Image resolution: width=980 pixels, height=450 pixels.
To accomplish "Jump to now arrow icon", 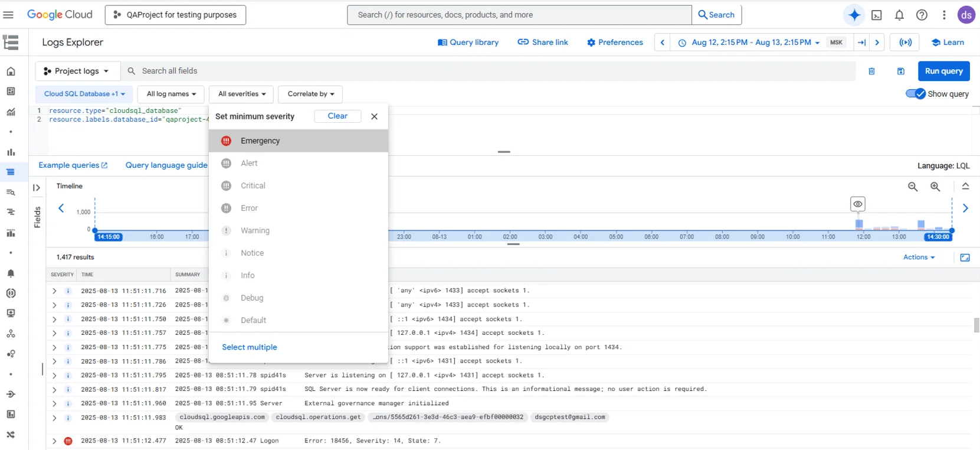I will click(862, 43).
